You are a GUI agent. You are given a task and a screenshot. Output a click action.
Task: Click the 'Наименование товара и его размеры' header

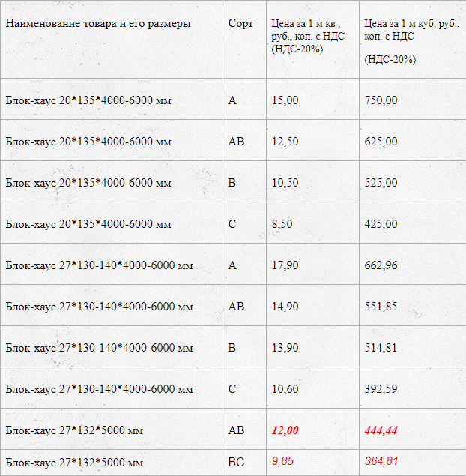98,24
